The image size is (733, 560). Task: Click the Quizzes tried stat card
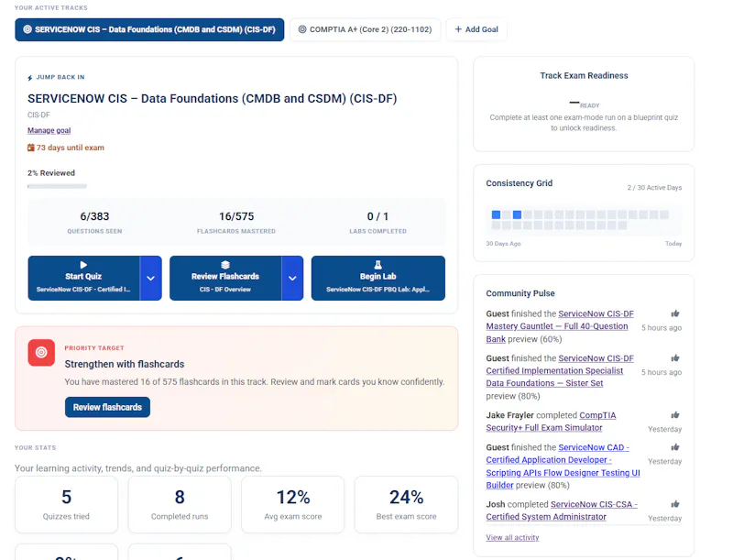(66, 505)
